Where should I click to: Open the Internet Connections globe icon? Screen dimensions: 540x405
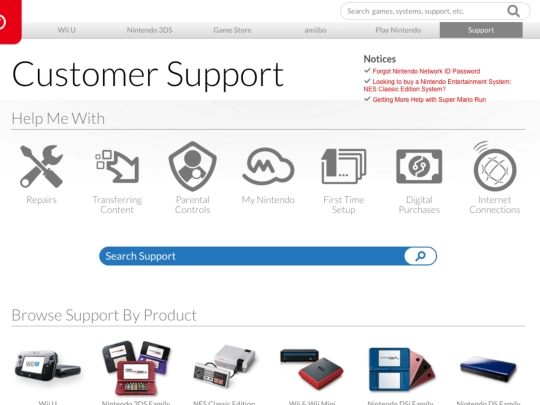(x=495, y=166)
